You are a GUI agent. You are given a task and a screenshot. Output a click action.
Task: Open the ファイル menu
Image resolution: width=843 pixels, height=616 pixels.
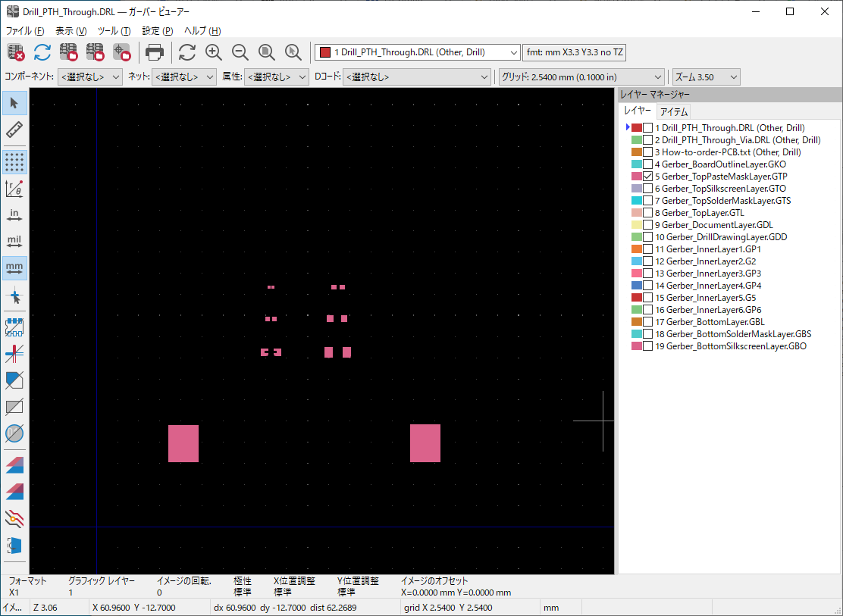25,31
